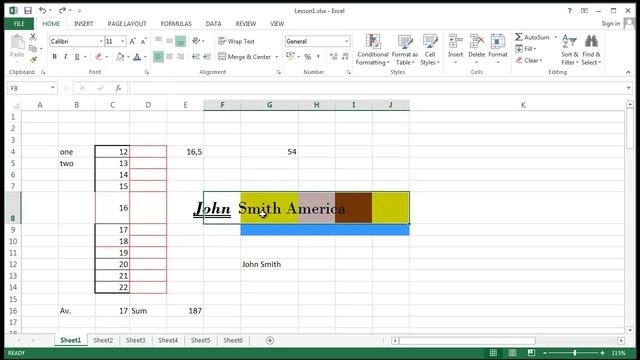The image size is (640, 360).
Task: Switch to the Sheet2 worksheet tab
Action: pos(103,340)
